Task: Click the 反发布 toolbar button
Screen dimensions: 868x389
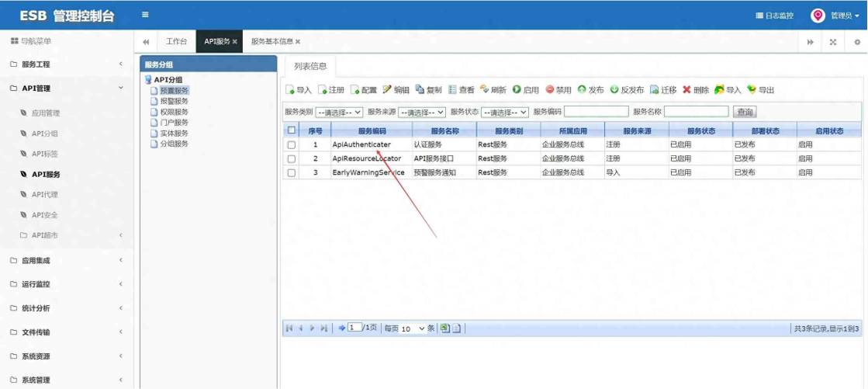Action: point(628,90)
